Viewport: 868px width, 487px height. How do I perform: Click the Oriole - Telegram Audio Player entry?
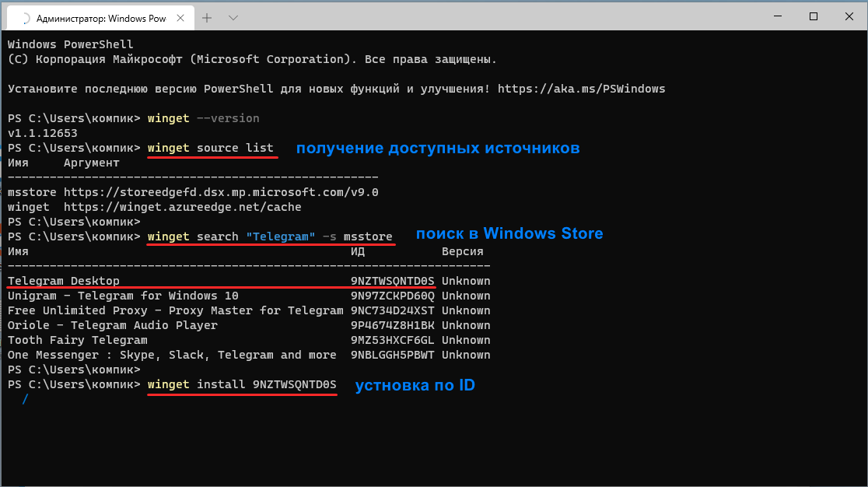(112, 325)
